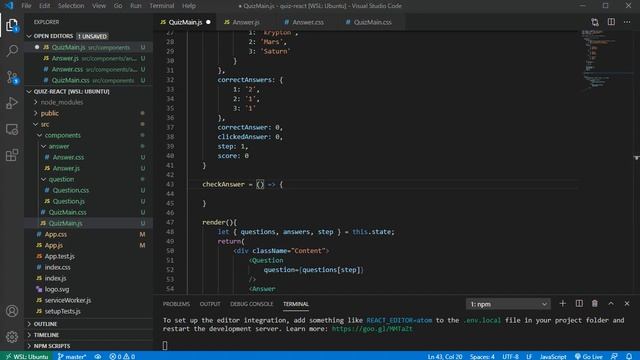Open the Source Control view
This screenshot has height=360, width=640.
click(x=12, y=77)
